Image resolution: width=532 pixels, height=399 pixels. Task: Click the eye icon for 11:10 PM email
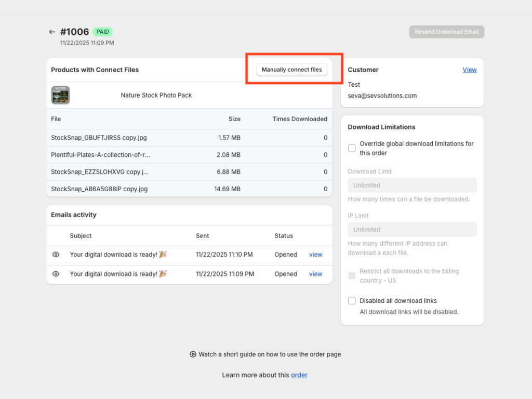click(56, 255)
